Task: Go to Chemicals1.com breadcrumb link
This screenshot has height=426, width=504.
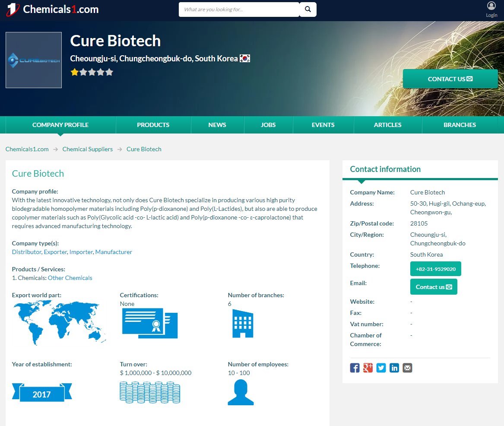Action: (x=27, y=149)
